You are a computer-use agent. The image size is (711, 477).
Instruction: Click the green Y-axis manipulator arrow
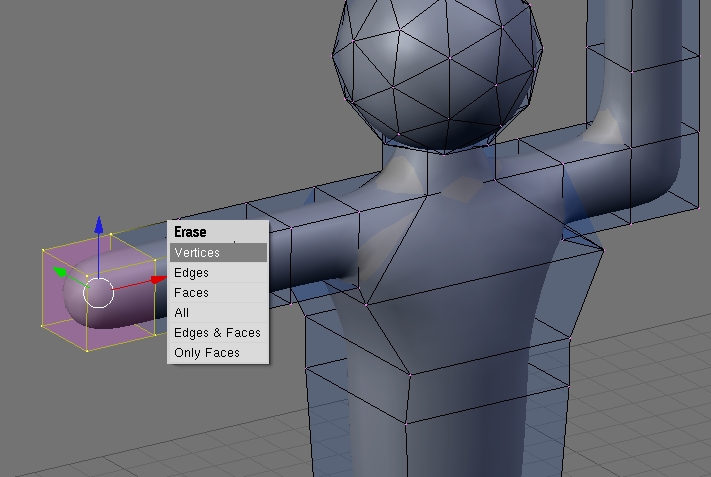[x=60, y=272]
